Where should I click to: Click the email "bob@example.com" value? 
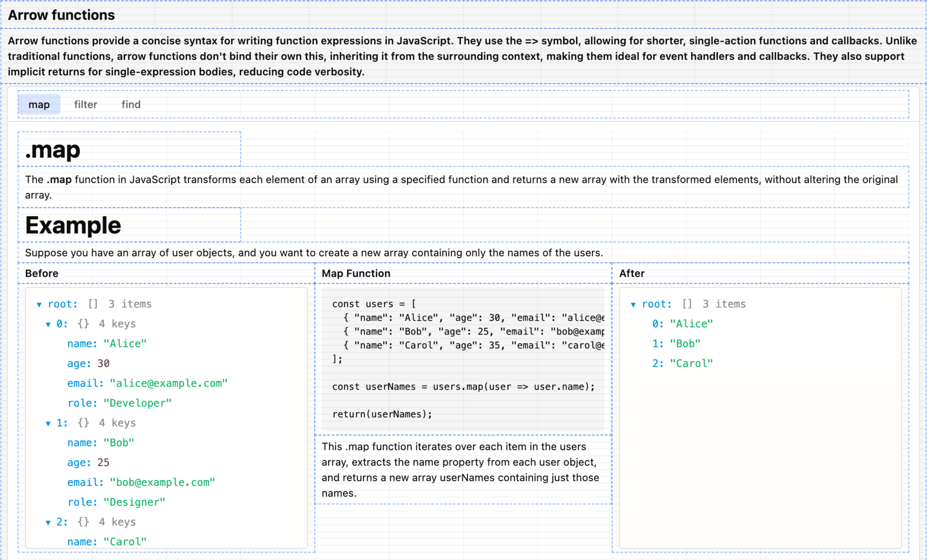pyautogui.click(x=162, y=482)
